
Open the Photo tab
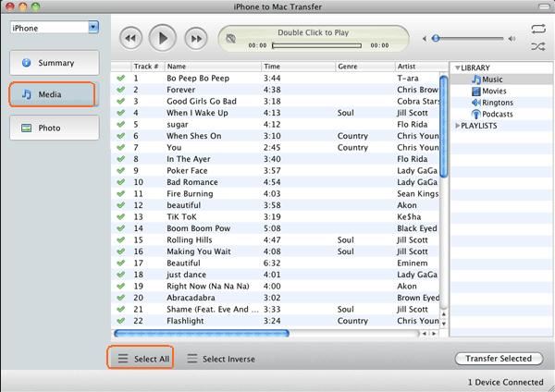pos(55,128)
